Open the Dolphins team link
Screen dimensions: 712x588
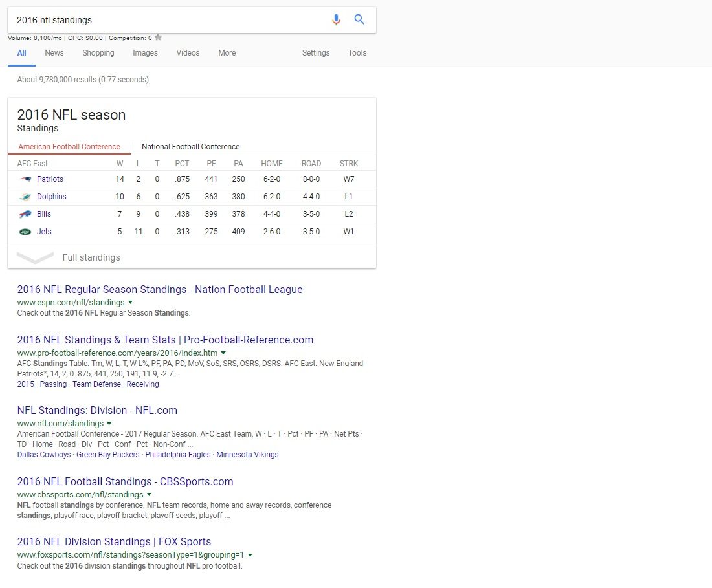(51, 197)
